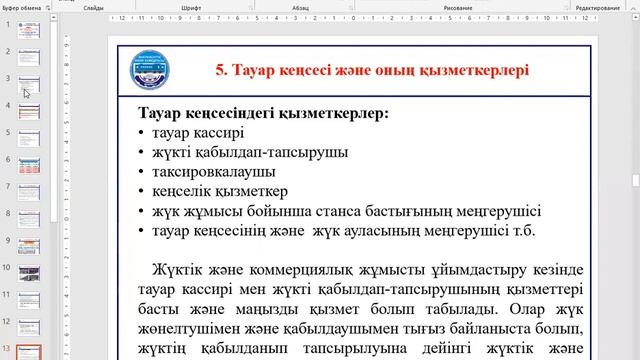Click the slide editor scroll-up arrow
640x360 pixels.
click(636, 17)
